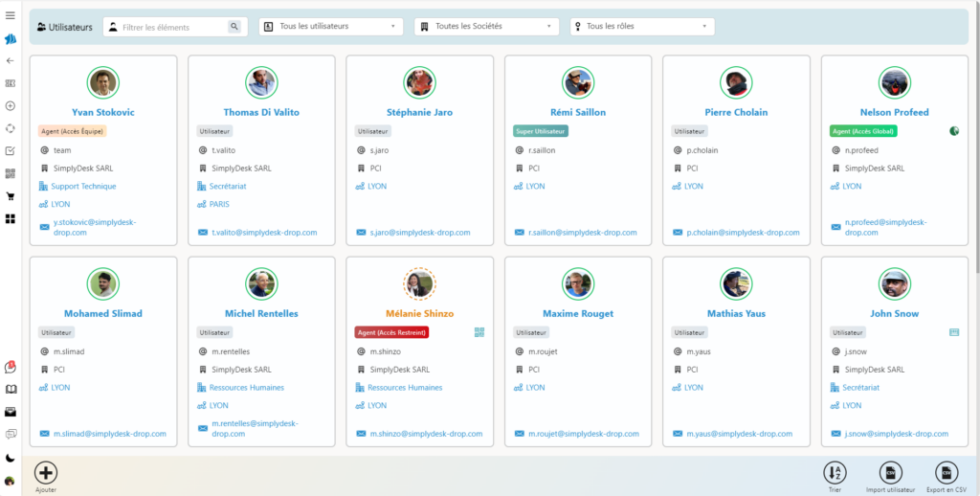Open the notifications icon with red badge
Viewport: 980px width, 496px height.
tap(11, 368)
